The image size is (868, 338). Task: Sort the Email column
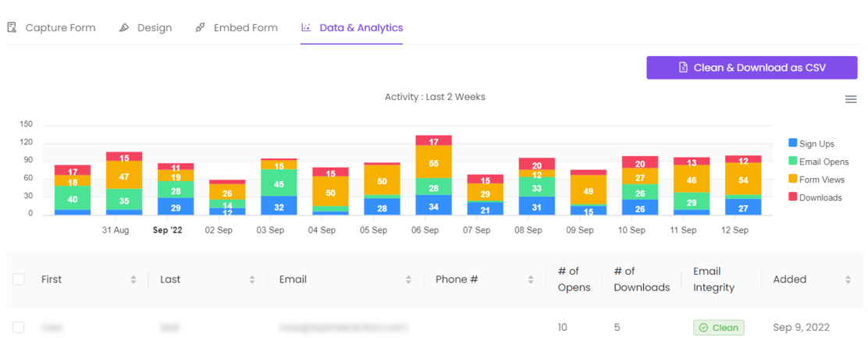[x=408, y=279]
